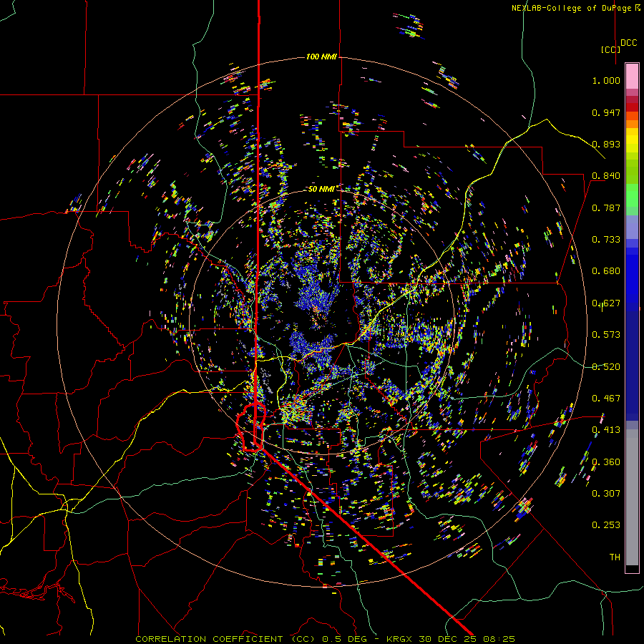Click the CORRELATION COEFFICIENT (CC) title text

(x=225, y=639)
